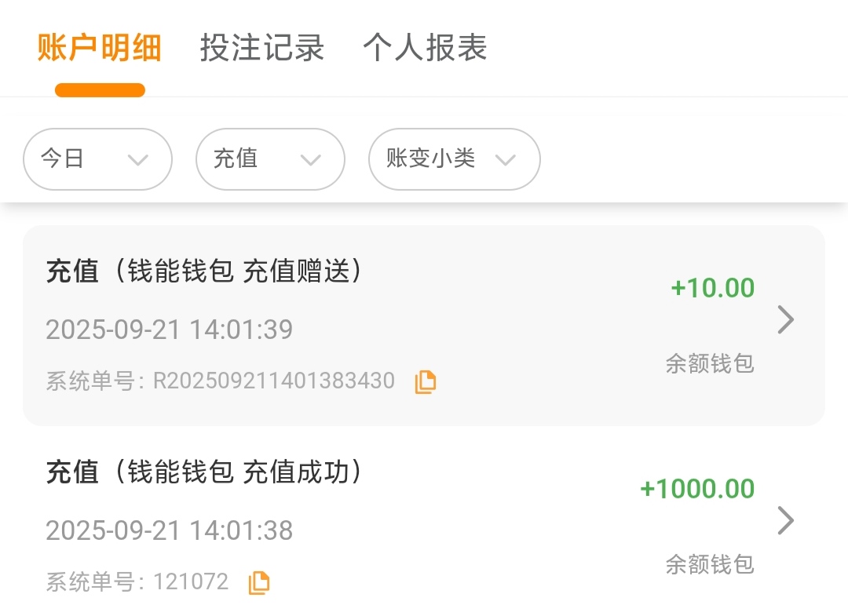Select the 充值成功 transaction title

click(x=204, y=472)
